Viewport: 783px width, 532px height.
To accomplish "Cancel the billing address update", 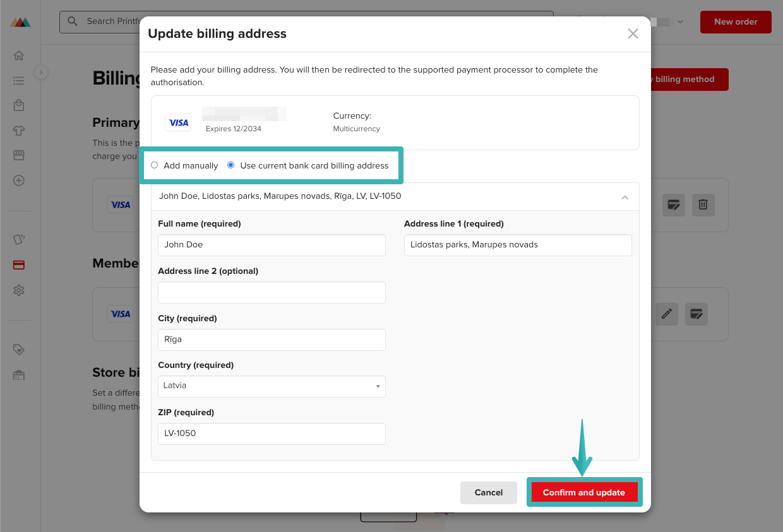I will click(488, 492).
